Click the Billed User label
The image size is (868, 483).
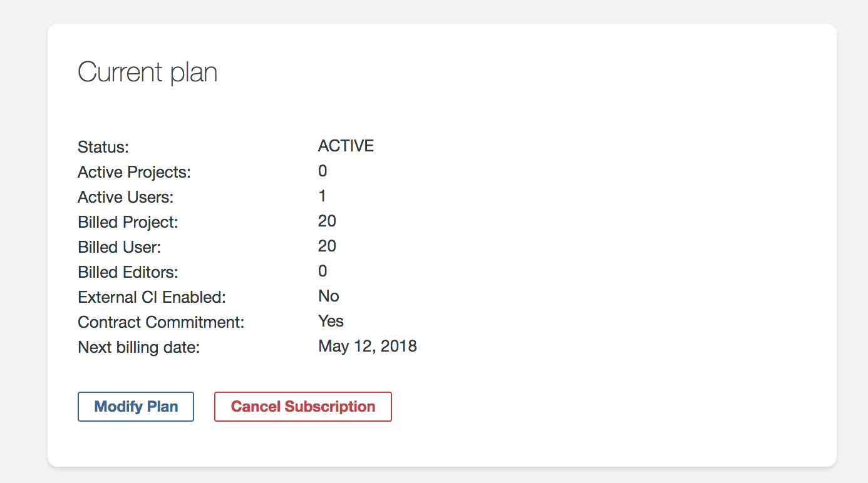[119, 247]
